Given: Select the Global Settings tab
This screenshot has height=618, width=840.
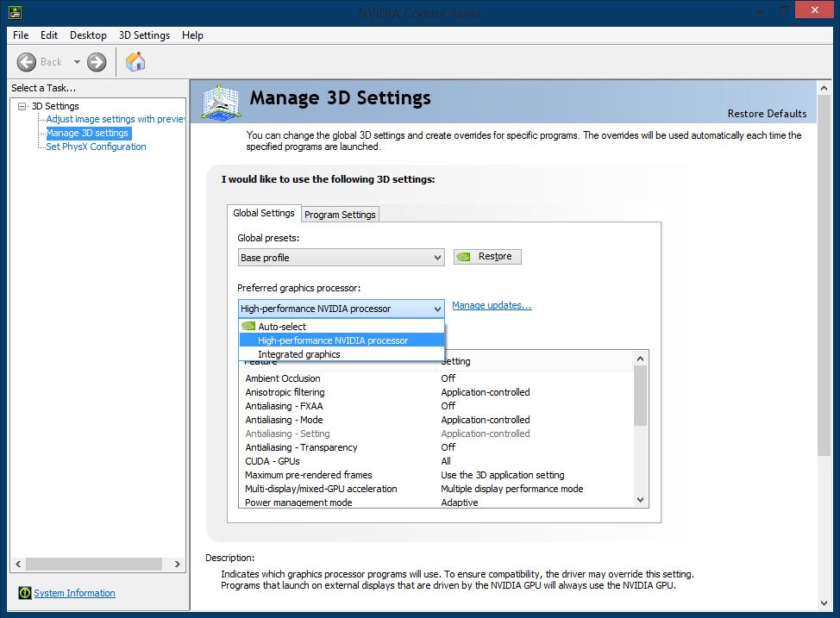Looking at the screenshot, I should (x=264, y=213).
